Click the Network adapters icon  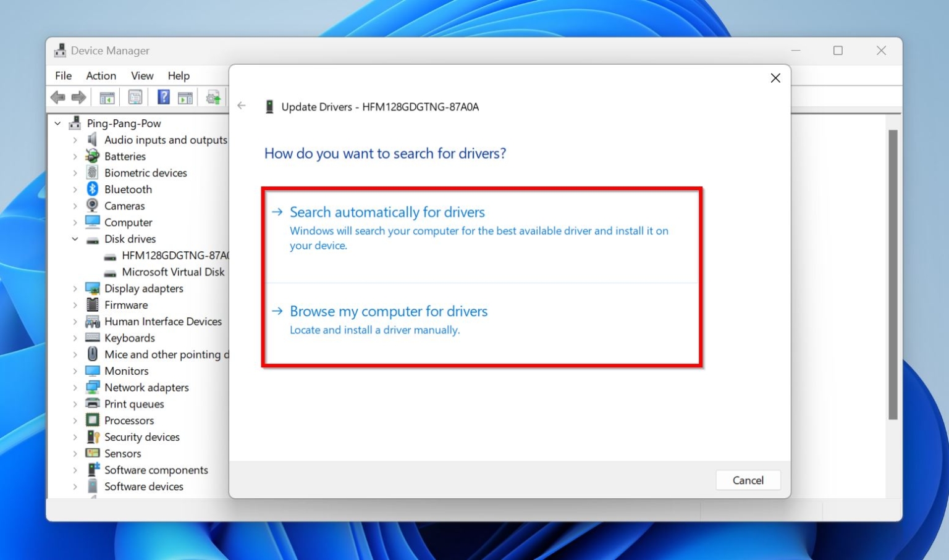click(93, 387)
